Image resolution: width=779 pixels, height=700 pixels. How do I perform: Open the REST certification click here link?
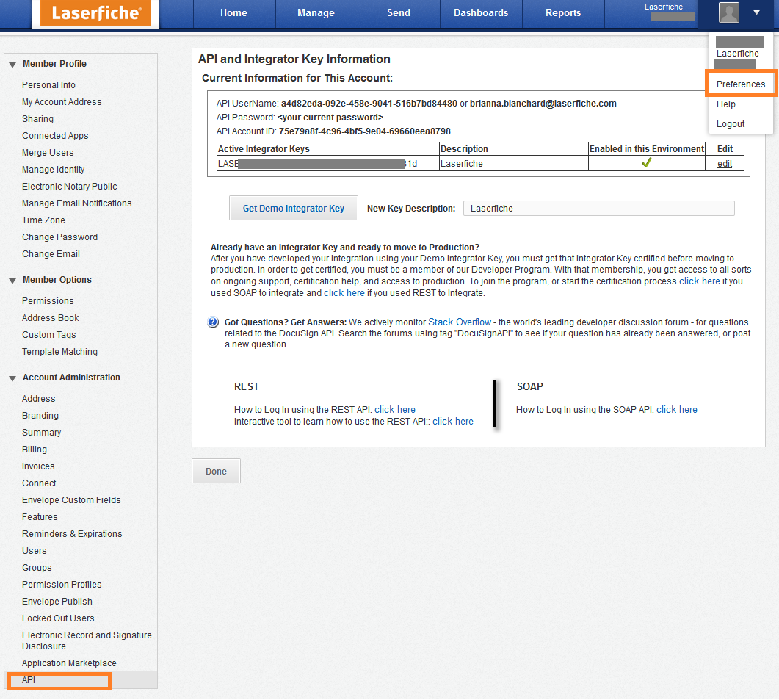[x=344, y=293]
